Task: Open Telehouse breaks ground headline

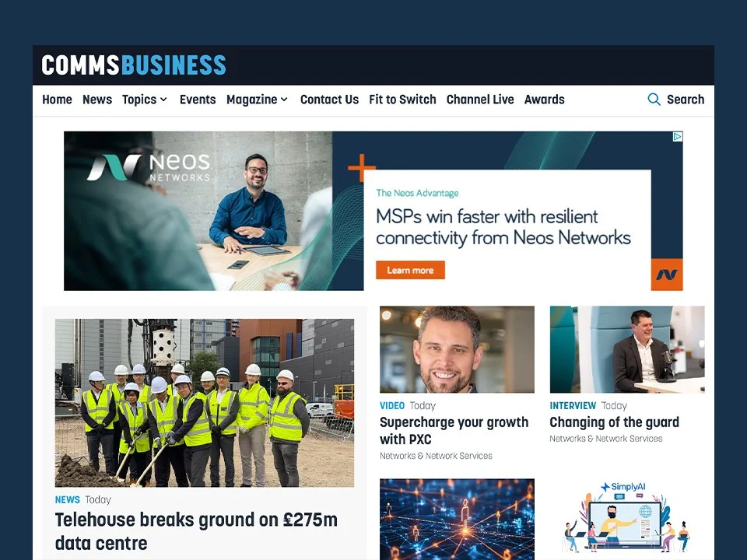Action: click(196, 531)
